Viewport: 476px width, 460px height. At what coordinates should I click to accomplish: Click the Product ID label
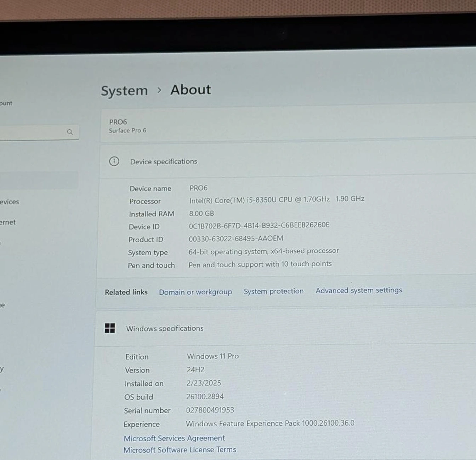(x=146, y=239)
